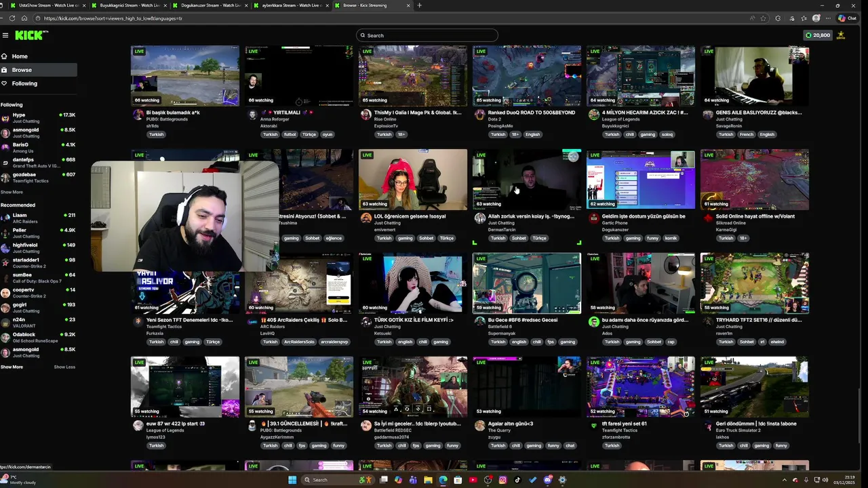Click 'Geri döndümmm' Euro Truck stream title
Image resolution: width=868 pixels, height=488 pixels.
pos(756,424)
